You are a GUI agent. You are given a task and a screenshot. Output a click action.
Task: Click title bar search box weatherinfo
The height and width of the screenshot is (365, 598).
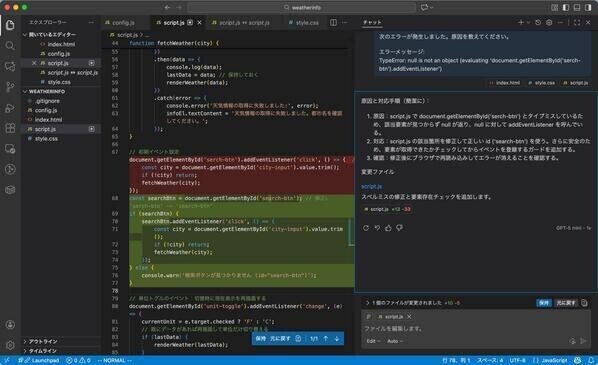tap(302, 7)
